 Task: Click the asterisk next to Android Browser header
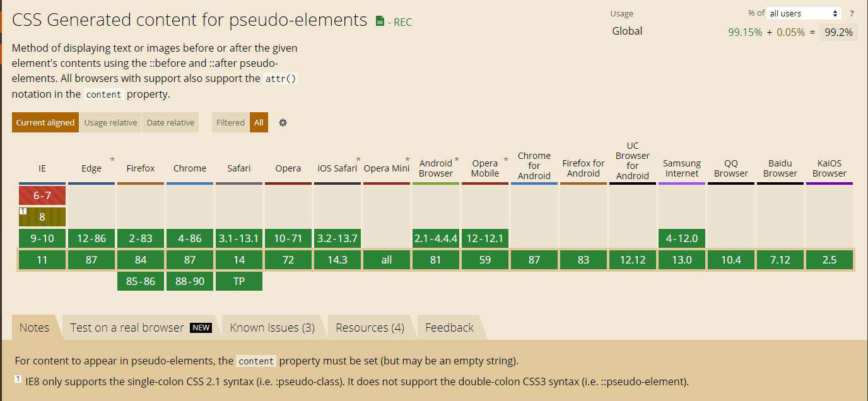tap(457, 160)
